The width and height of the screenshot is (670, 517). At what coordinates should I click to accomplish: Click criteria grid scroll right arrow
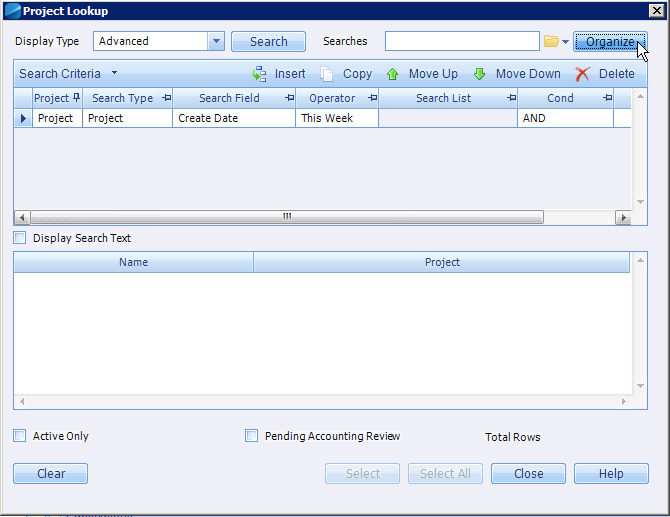[623, 217]
